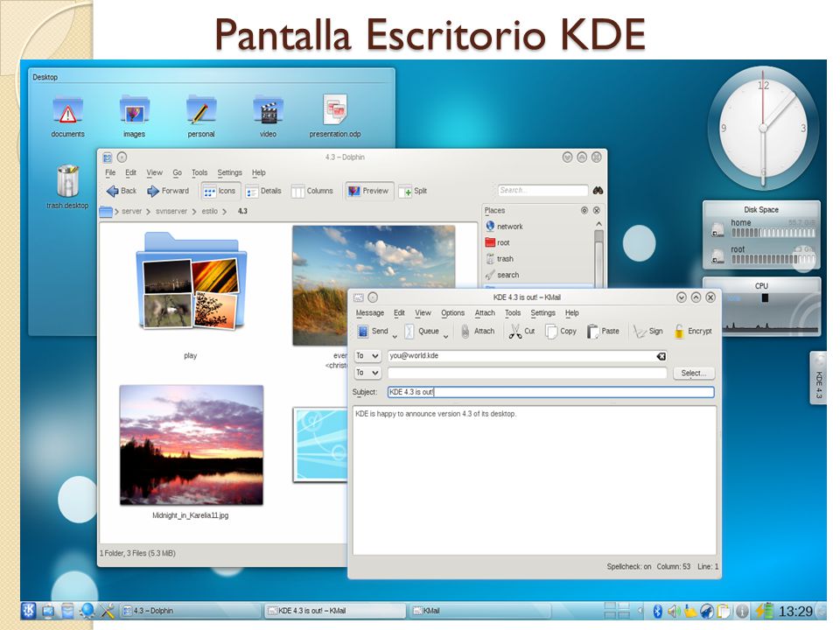Open second To recipient type dropdown

(367, 373)
